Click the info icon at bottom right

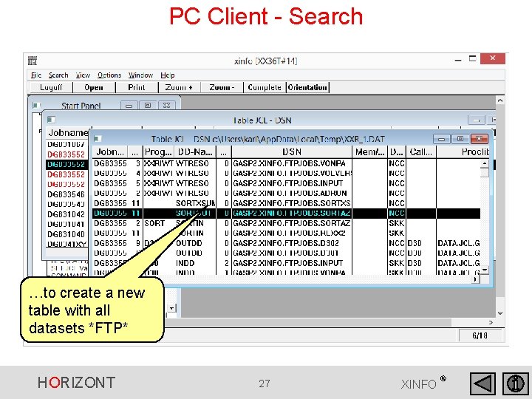tap(516, 383)
